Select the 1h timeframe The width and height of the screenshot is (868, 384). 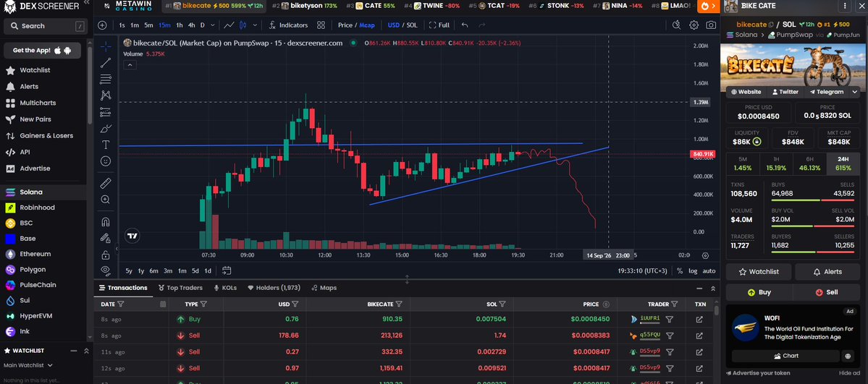[180, 25]
